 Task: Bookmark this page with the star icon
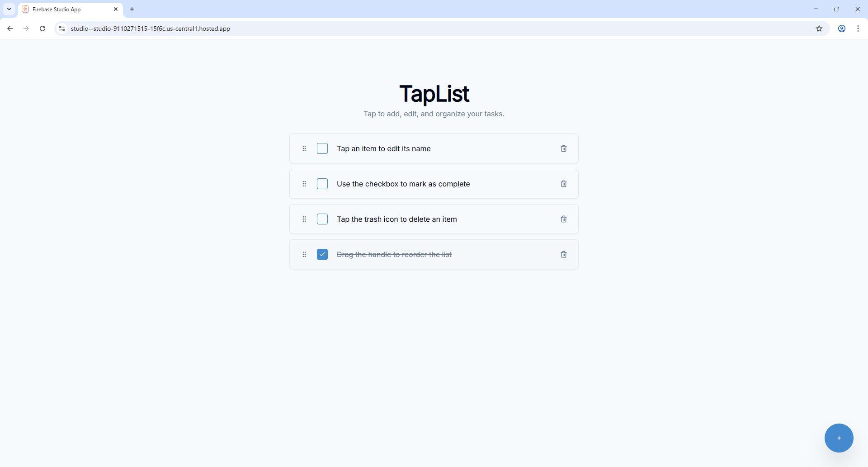[819, 28]
